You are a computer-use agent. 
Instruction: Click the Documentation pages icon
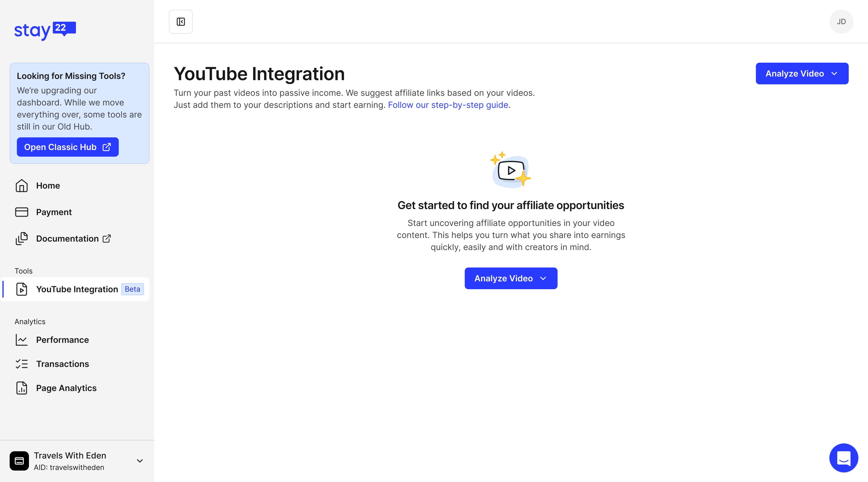(x=22, y=239)
